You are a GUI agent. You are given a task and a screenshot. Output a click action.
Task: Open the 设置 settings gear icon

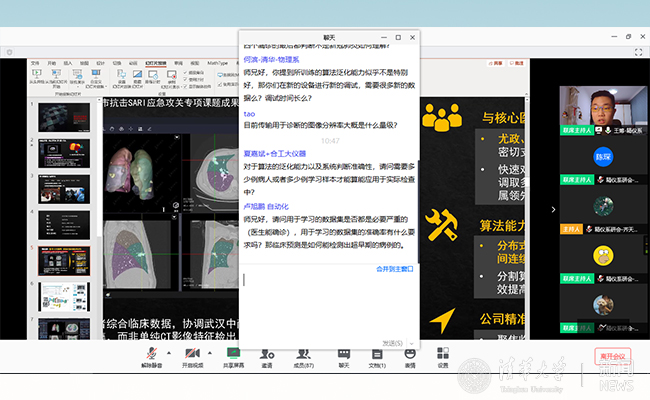[x=443, y=354]
